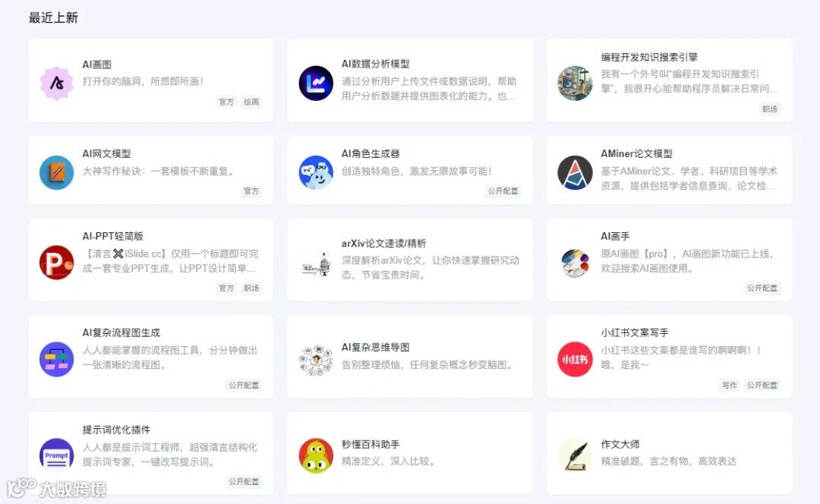Select the 写作 tag on 小红书文案写手 card

point(729,386)
